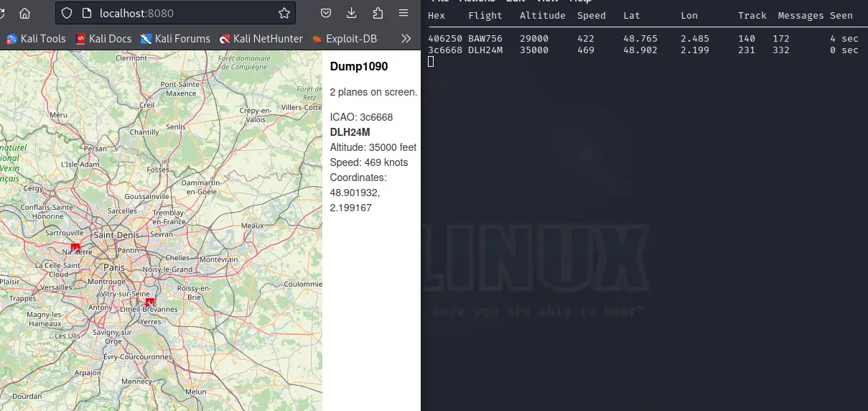Viewport: 868px width, 411px height.
Task: Open Firefox hamburger application menu
Action: tap(403, 13)
